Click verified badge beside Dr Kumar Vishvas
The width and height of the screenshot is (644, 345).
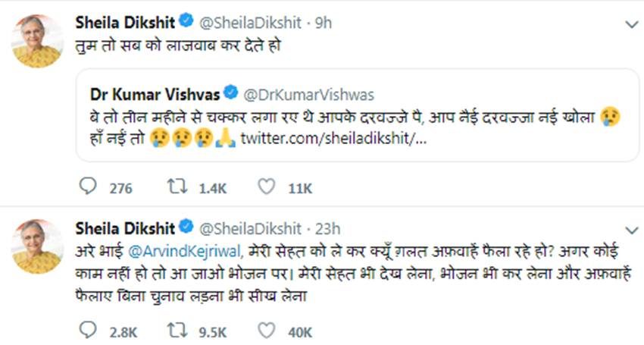[x=232, y=94]
